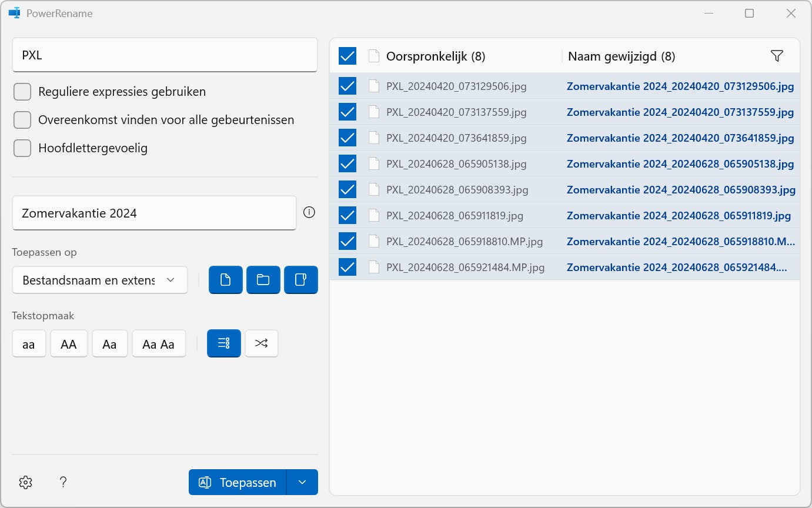Click the question mark help icon
This screenshot has width=812, height=508.
pyautogui.click(x=64, y=483)
